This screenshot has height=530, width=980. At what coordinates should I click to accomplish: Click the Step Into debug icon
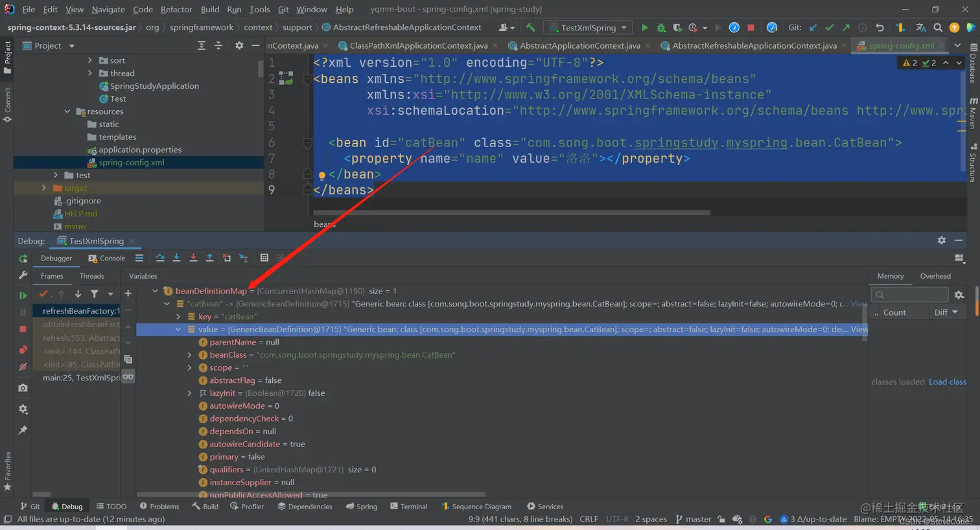(x=176, y=258)
